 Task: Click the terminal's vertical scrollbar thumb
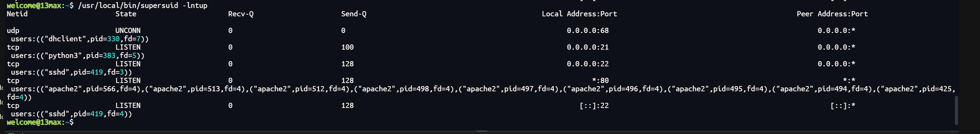pos(956,110)
